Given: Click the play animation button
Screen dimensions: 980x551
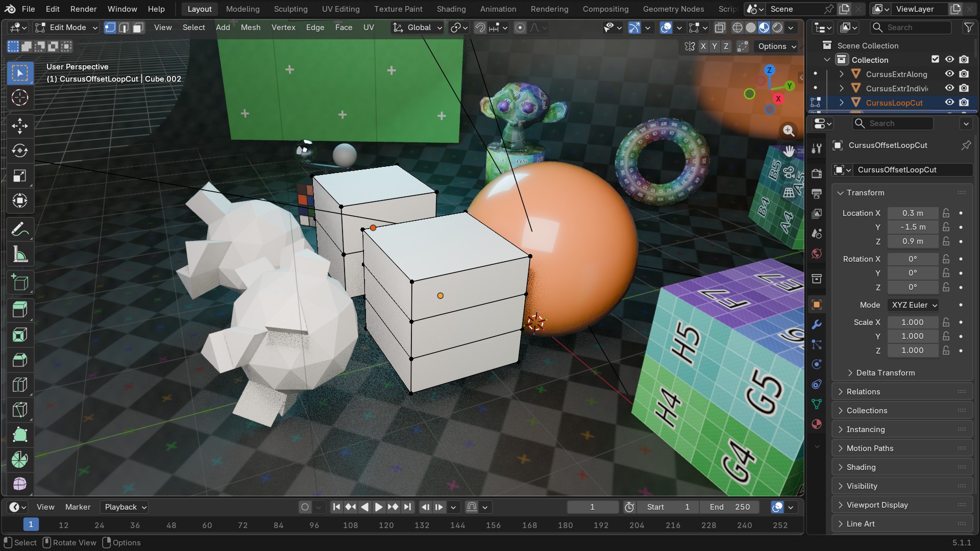Looking at the screenshot, I should tap(379, 507).
